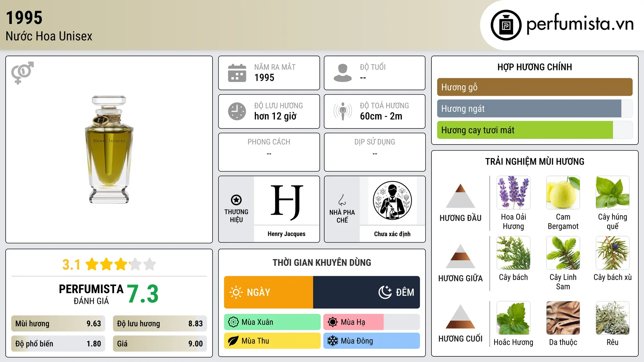Open the Cam Bergamot note image
Image resolution: width=644 pixels, height=362 pixels.
click(563, 193)
